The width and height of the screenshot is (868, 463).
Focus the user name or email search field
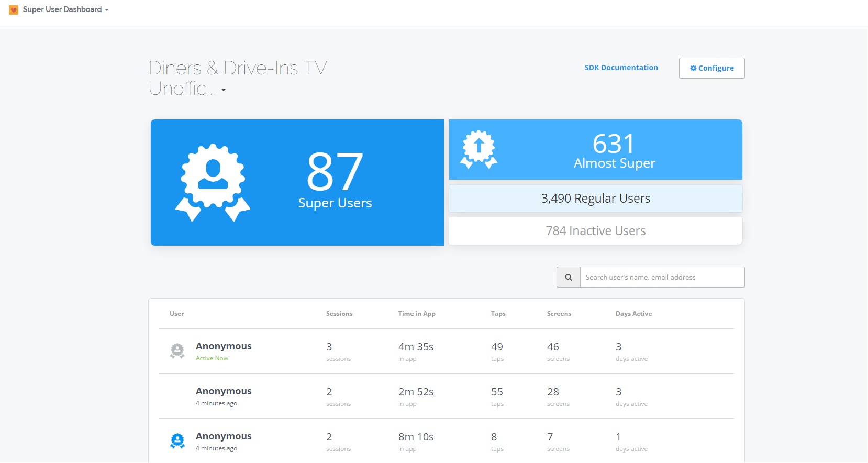point(662,277)
